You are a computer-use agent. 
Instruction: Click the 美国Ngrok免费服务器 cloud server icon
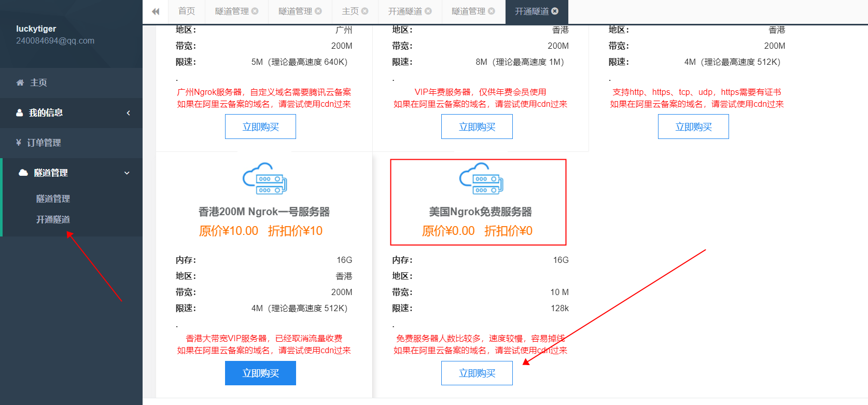(481, 179)
